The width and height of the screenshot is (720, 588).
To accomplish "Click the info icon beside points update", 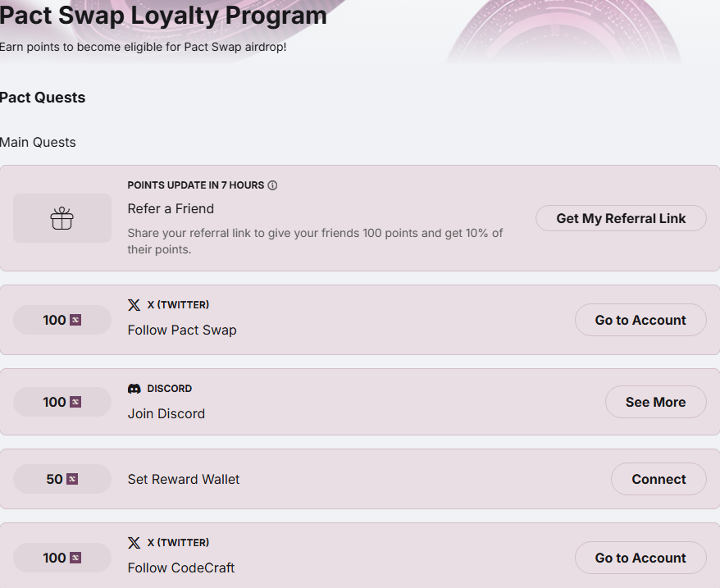I will (272, 185).
